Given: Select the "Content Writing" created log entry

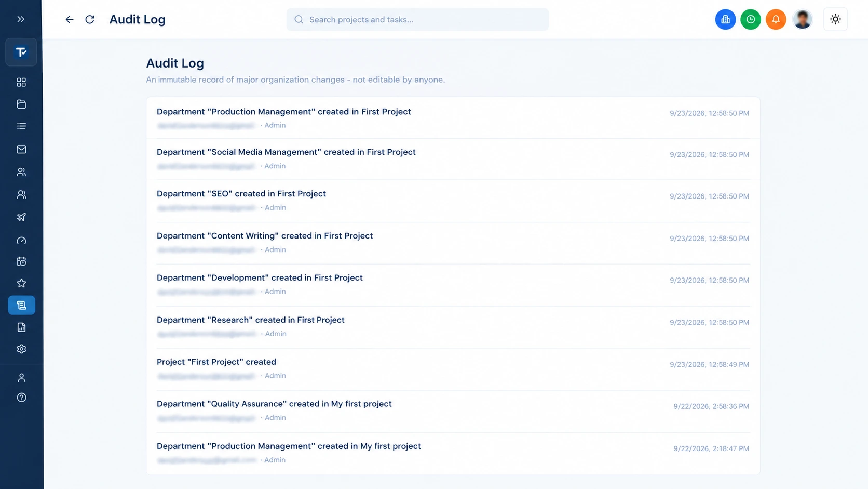Looking at the screenshot, I should pyautogui.click(x=453, y=243).
